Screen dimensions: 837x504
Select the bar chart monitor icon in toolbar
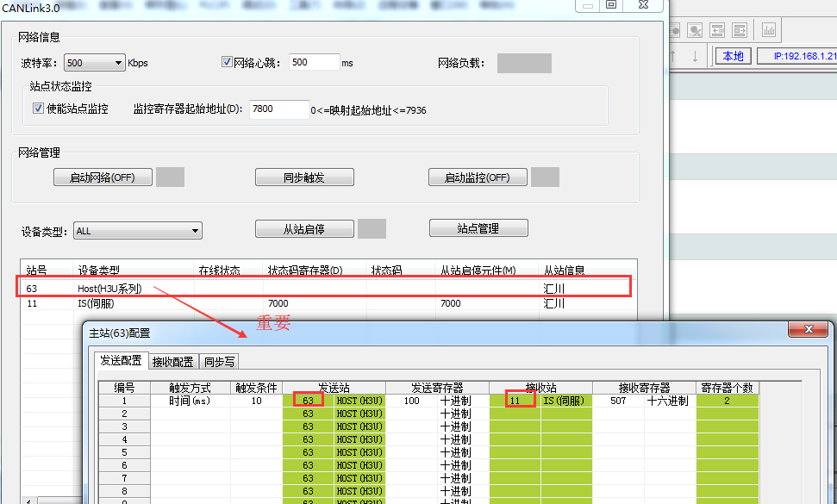[x=767, y=29]
